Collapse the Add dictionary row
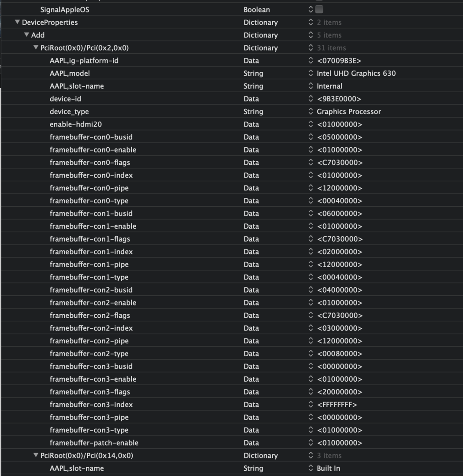This screenshot has height=476, width=463. click(x=26, y=35)
